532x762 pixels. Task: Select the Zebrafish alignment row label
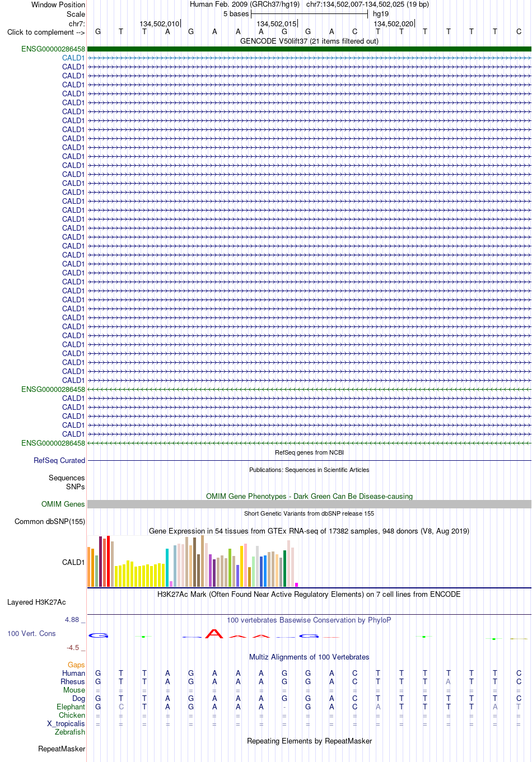click(70, 732)
